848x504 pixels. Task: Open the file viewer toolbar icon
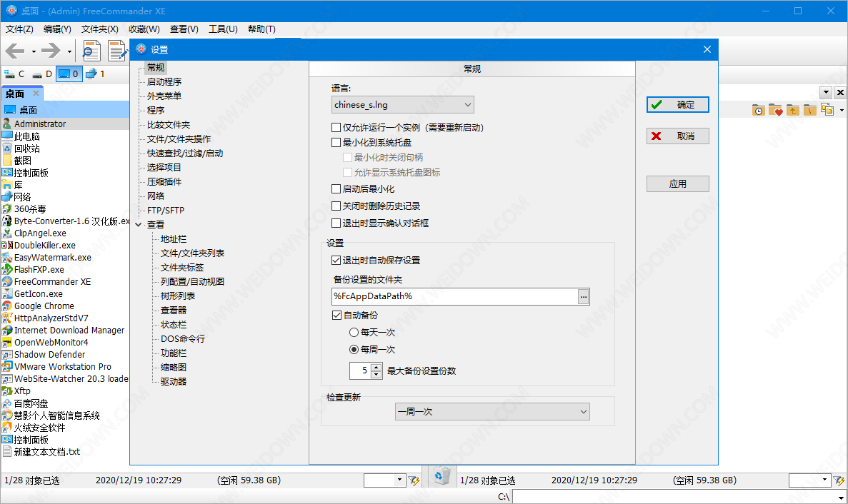[x=91, y=51]
